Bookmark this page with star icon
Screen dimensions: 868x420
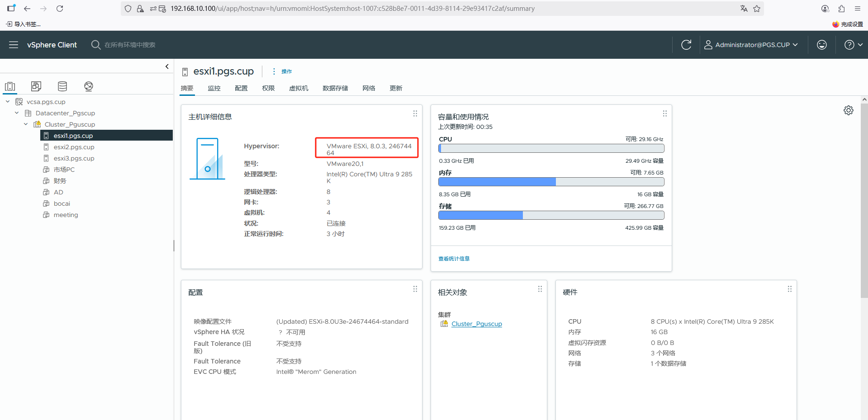click(x=757, y=9)
